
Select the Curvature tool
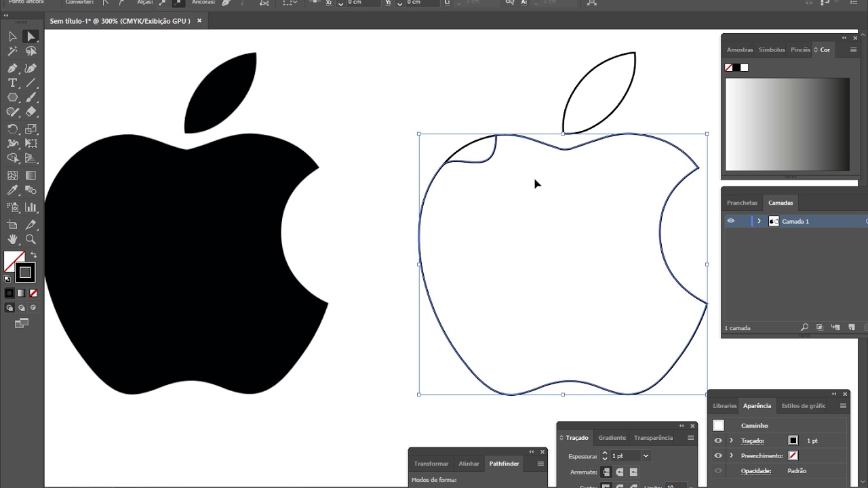[31, 68]
